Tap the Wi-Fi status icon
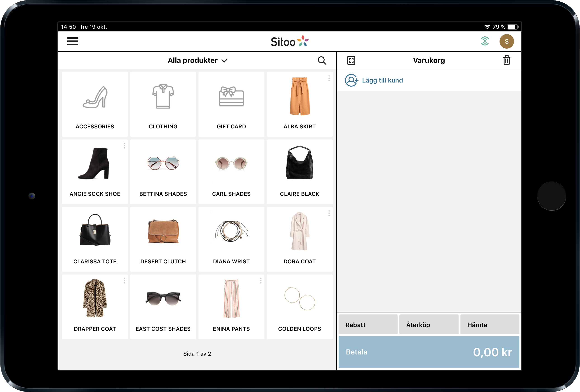The image size is (580, 392). pyautogui.click(x=487, y=27)
